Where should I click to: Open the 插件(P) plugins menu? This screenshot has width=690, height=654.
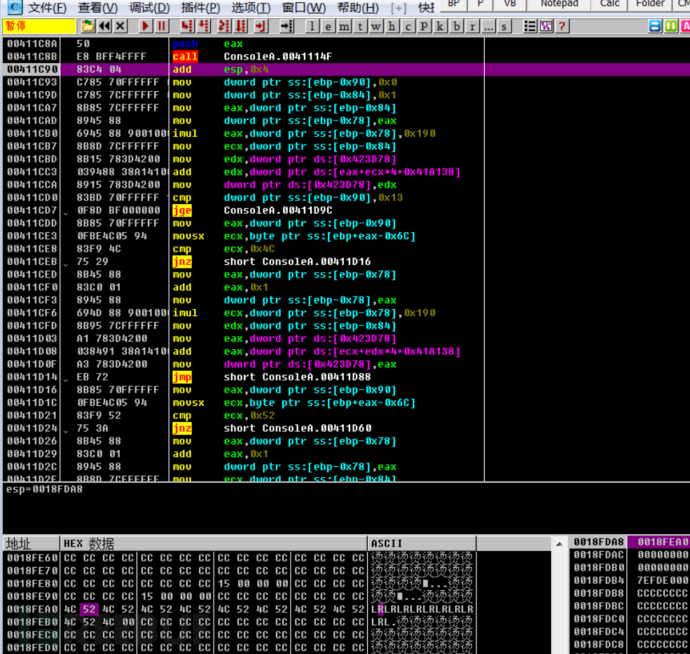tap(200, 7)
